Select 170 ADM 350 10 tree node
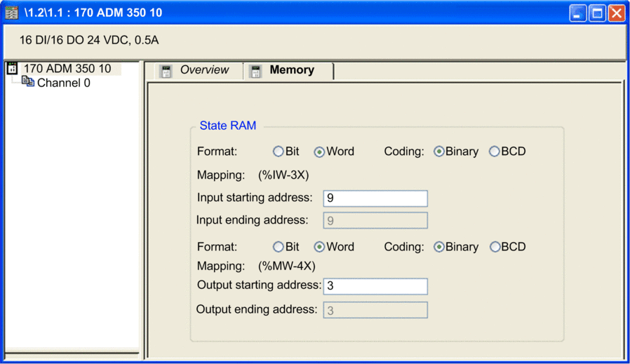The height and width of the screenshot is (364, 630). [67, 69]
